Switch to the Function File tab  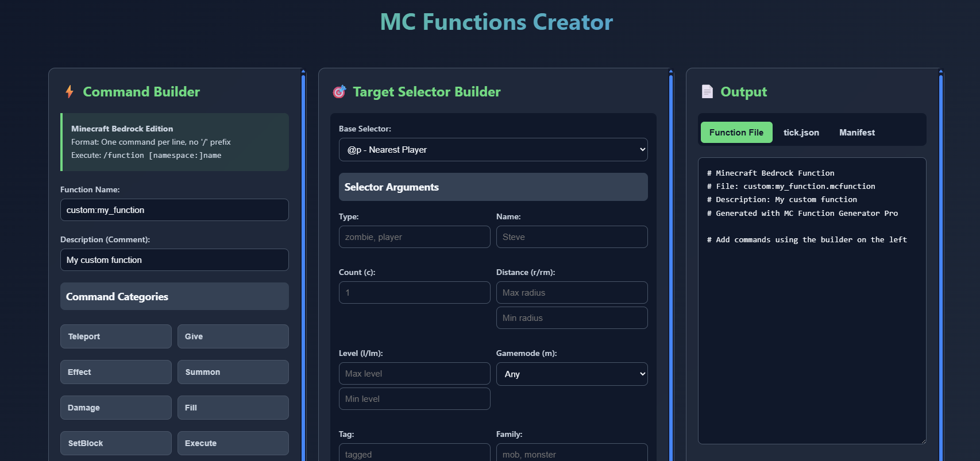736,133
